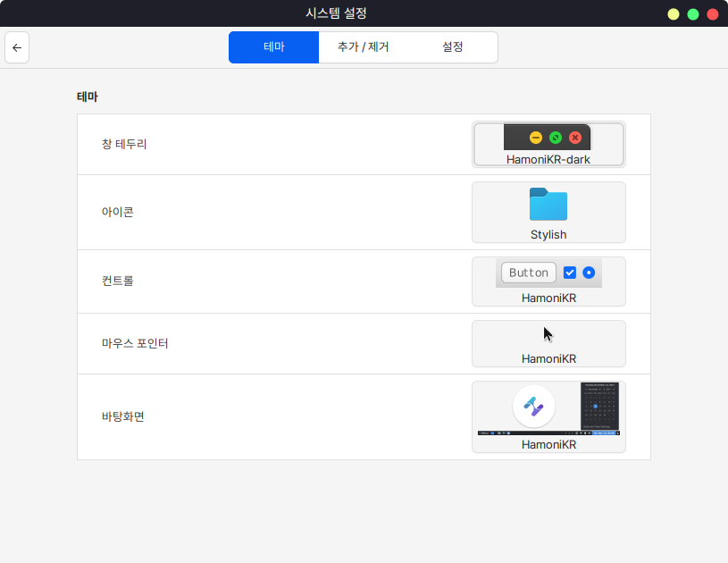This screenshot has width=728, height=563.
Task: Click the blue folder icon for Stylish theme
Action: pyautogui.click(x=548, y=205)
